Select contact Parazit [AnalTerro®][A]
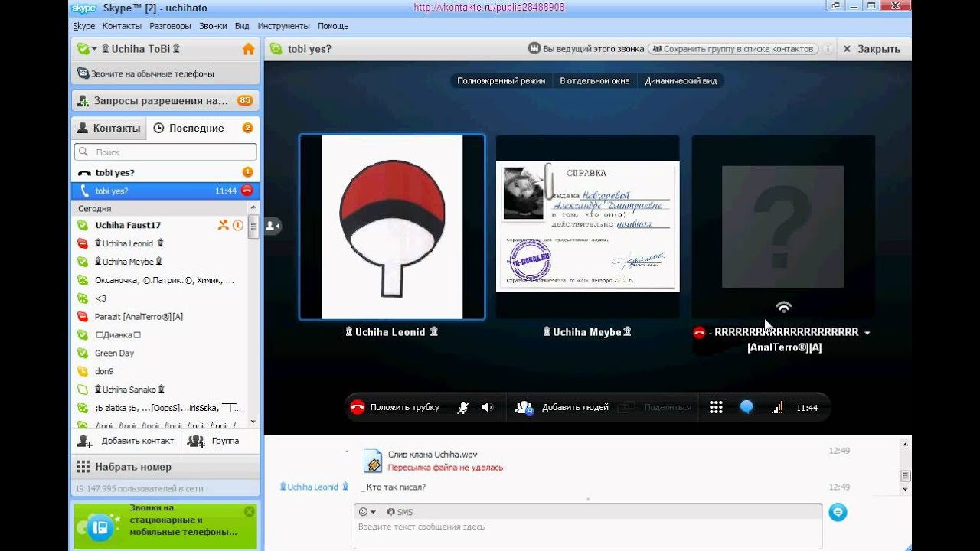Viewport: 980px width, 551px height. click(x=159, y=316)
